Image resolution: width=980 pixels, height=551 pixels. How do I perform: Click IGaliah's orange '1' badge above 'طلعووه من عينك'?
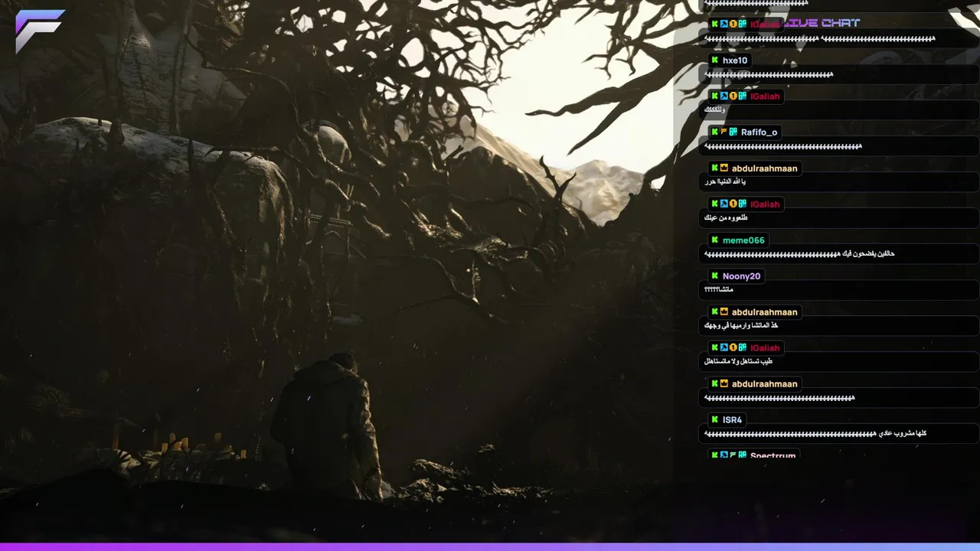pos(733,204)
